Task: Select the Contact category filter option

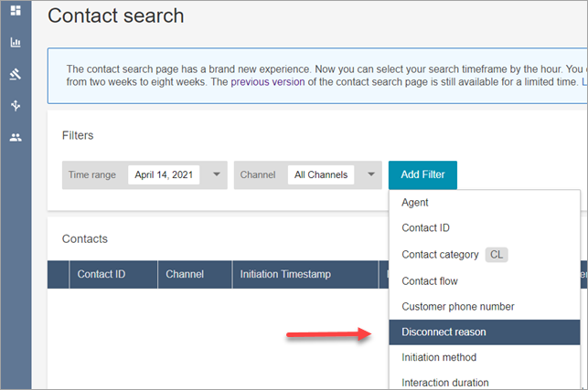Action: click(x=440, y=255)
